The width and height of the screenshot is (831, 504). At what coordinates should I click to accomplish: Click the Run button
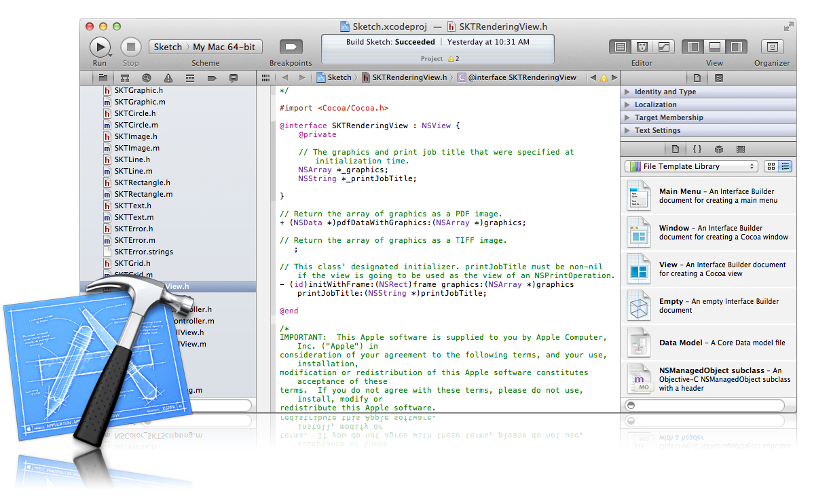[100, 47]
